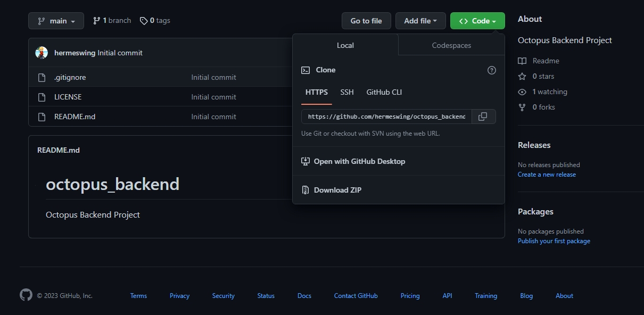The width and height of the screenshot is (644, 315).
Task: Open the Pricing footer link
Action: tap(410, 296)
